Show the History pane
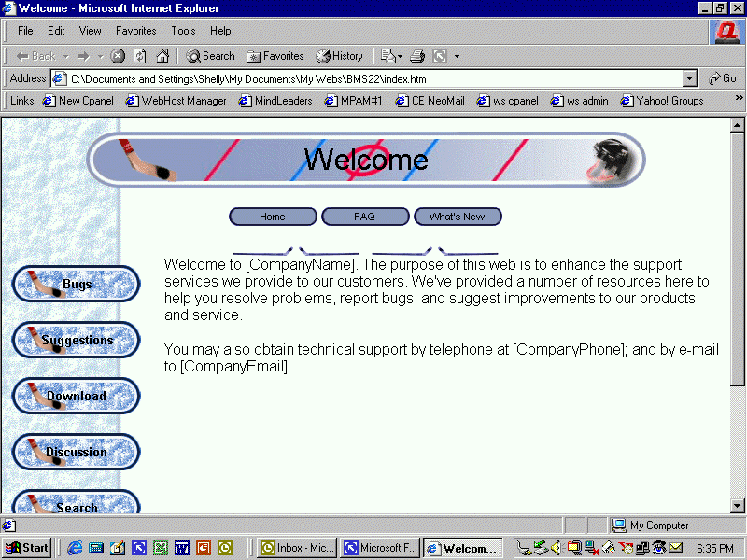Screen dimensions: 747x560 point(339,56)
